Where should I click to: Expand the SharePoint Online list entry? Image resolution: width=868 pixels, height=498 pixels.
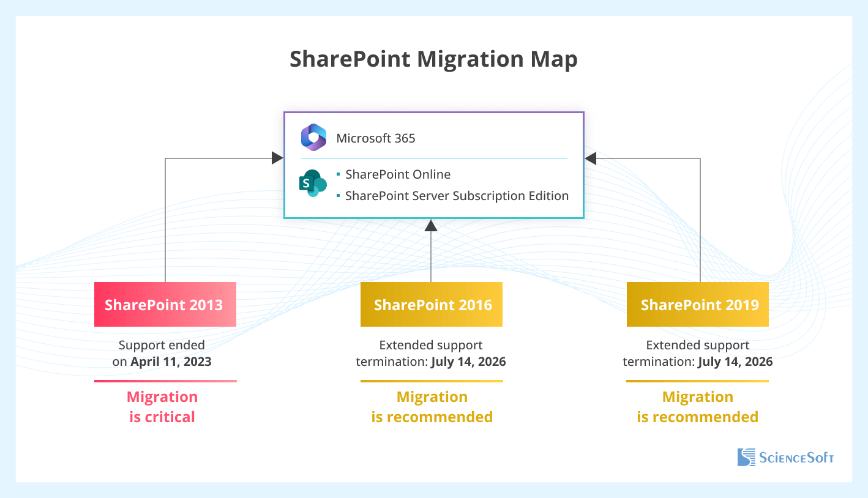(398, 174)
